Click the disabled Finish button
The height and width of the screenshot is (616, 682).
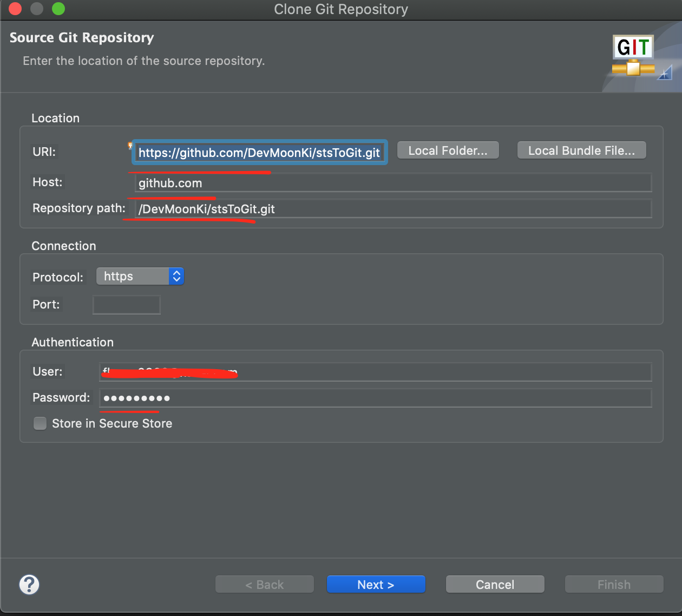point(614,585)
